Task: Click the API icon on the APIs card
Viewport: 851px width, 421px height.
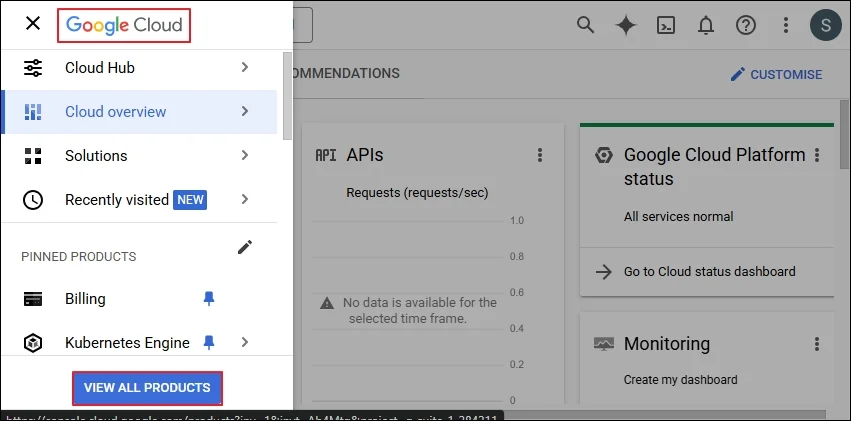Action: click(x=326, y=155)
